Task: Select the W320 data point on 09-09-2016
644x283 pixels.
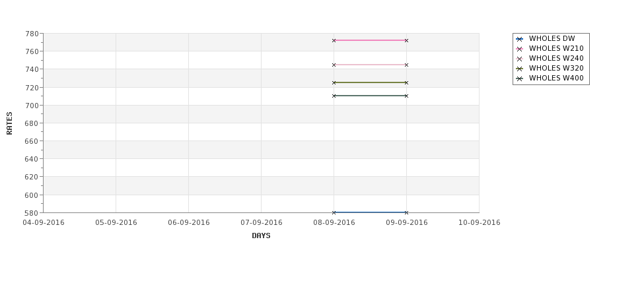Action: 407,82
